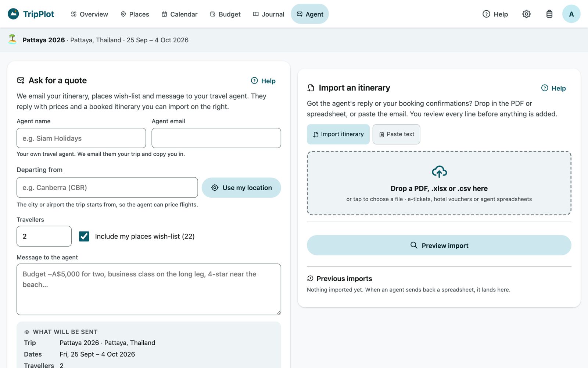Focus the Departing from input field
This screenshot has height=368, width=588.
(x=107, y=187)
